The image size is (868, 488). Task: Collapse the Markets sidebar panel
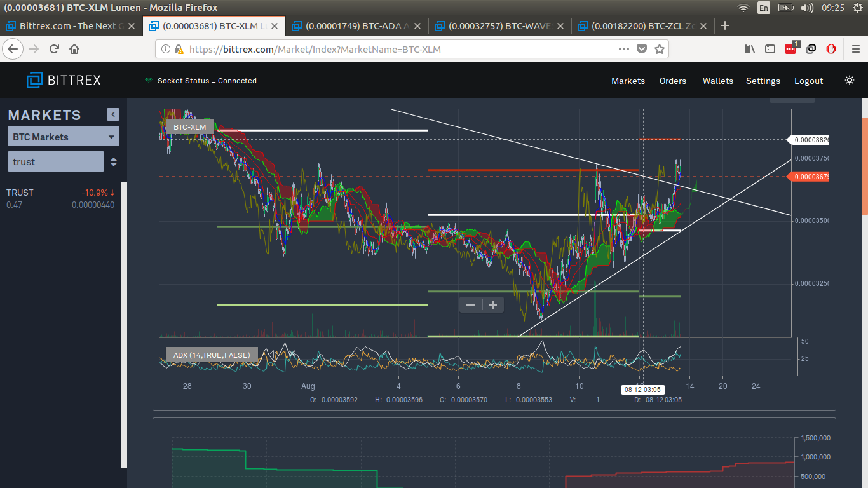[x=113, y=114]
